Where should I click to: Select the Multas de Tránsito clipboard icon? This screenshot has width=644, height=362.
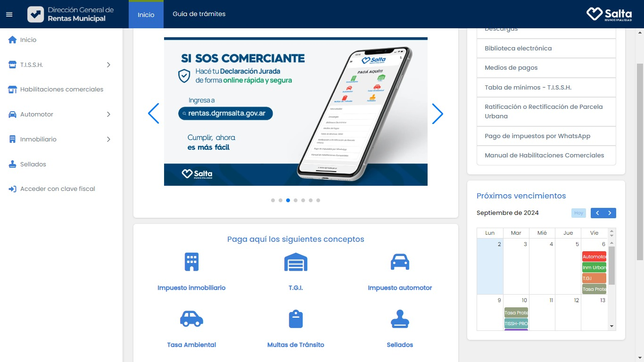[x=296, y=319]
